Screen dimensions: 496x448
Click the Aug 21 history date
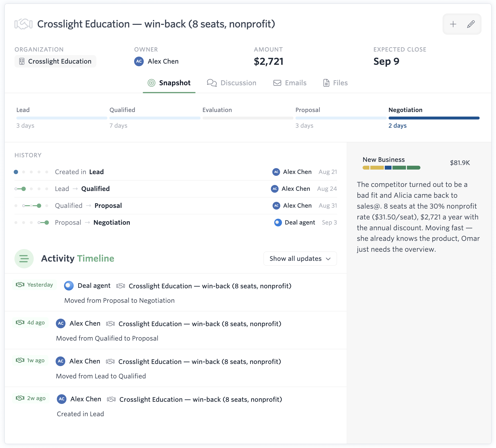click(x=328, y=172)
